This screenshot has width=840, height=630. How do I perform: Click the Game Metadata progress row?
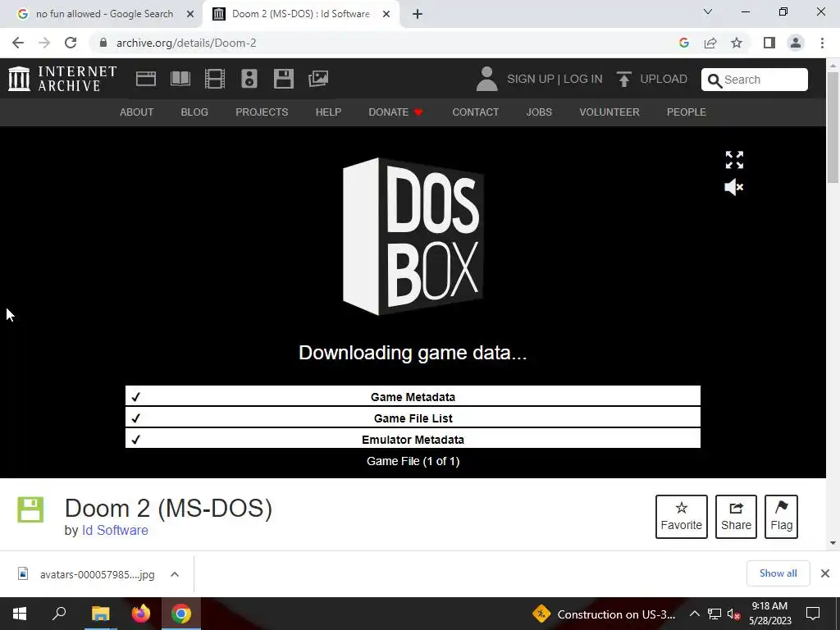[413, 396]
